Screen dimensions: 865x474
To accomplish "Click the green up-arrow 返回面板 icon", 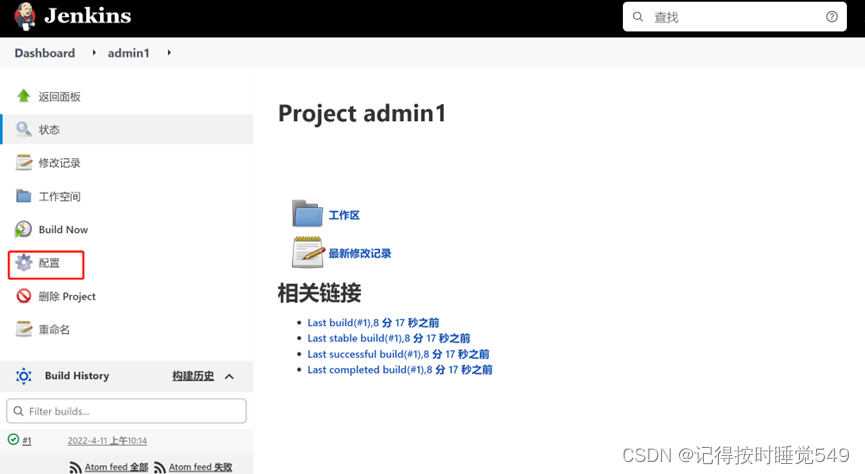I will (x=24, y=96).
